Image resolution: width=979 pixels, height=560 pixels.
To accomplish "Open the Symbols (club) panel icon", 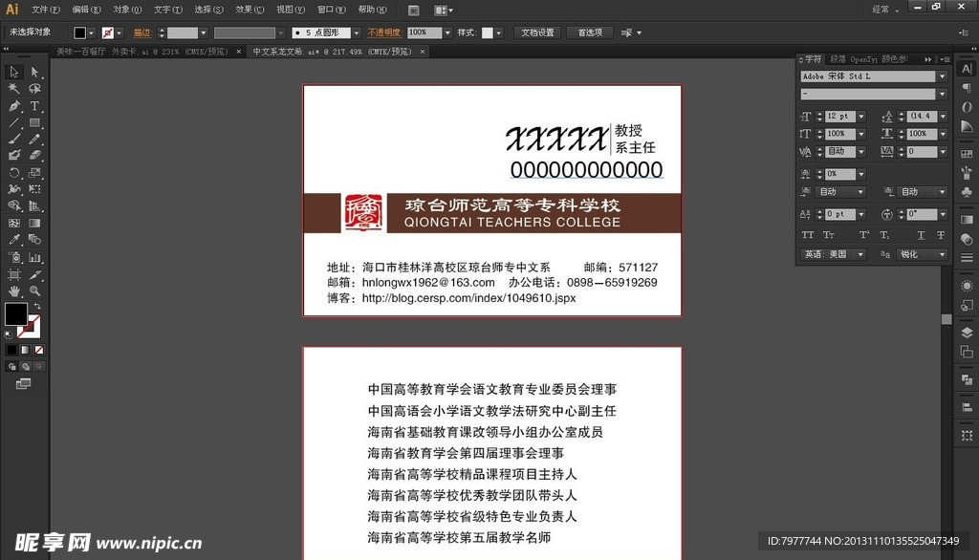I will pyautogui.click(x=967, y=192).
